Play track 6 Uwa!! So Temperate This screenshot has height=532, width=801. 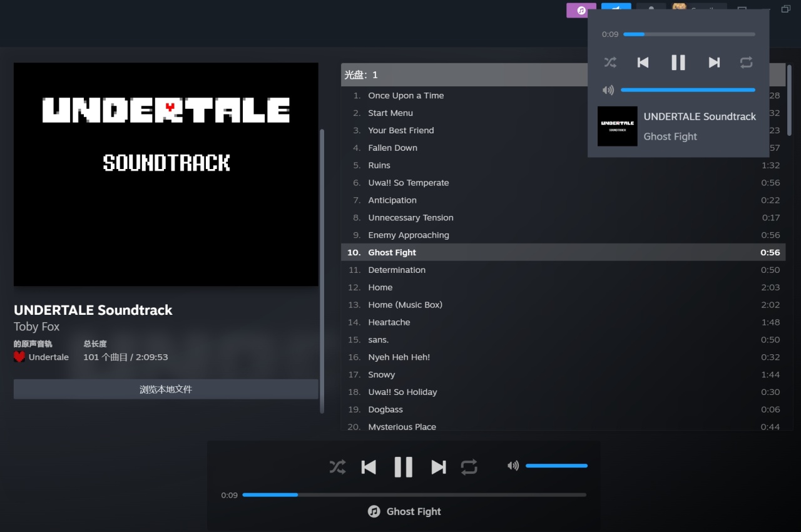coord(563,183)
